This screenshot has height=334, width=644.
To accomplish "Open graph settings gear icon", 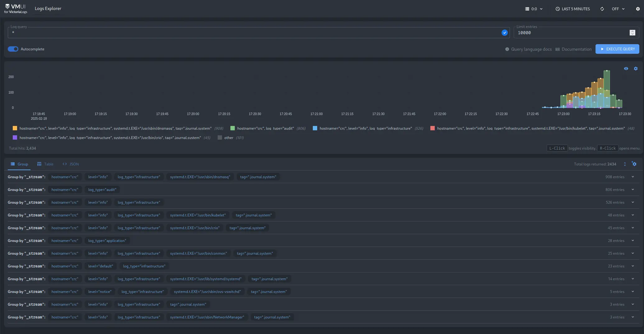I will 636,69.
